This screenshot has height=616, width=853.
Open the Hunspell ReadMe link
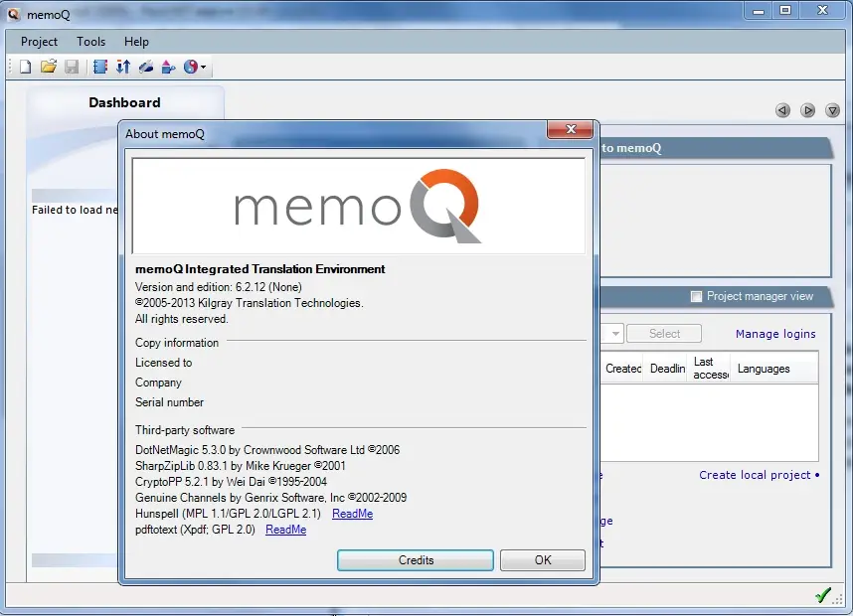pyautogui.click(x=353, y=514)
